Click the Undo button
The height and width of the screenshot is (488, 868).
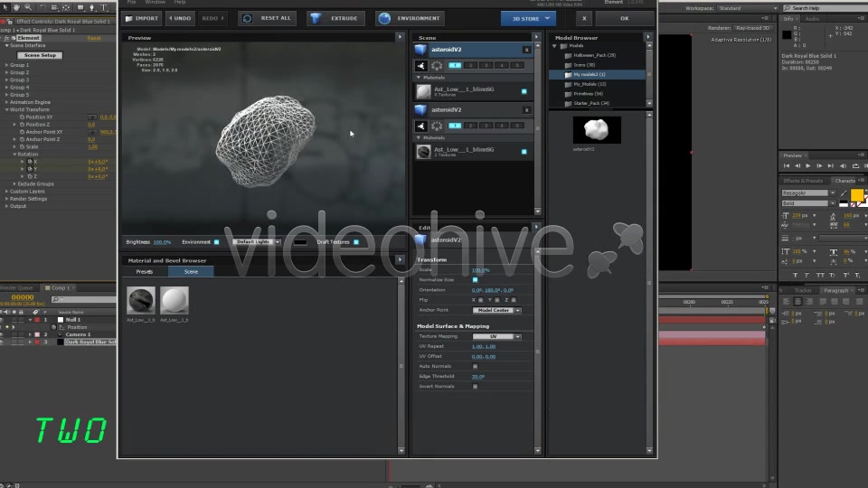[181, 18]
